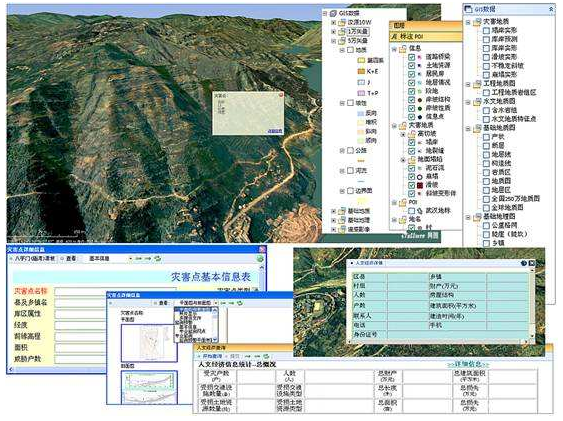Collapse the 水文地质图 node
The width and height of the screenshot is (563, 421).
point(468,102)
